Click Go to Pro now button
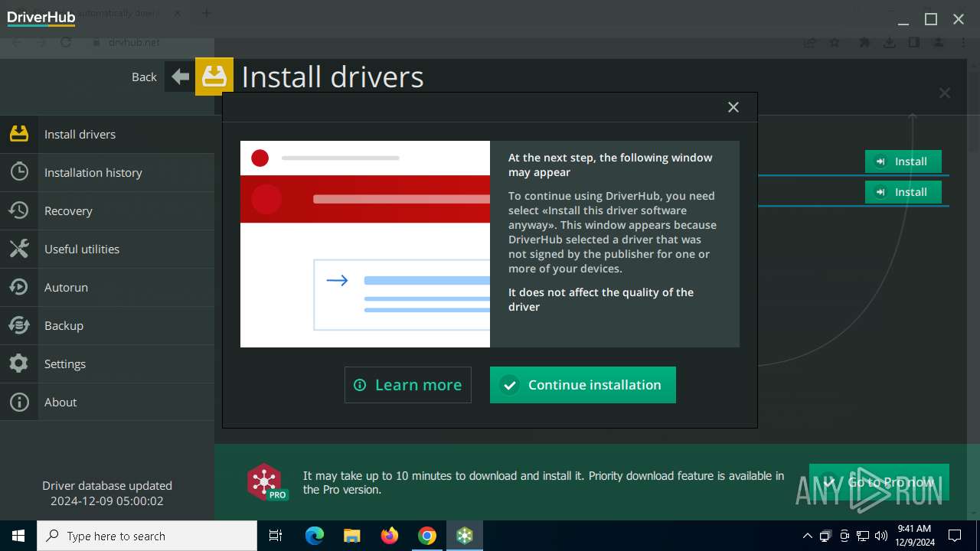 click(879, 482)
